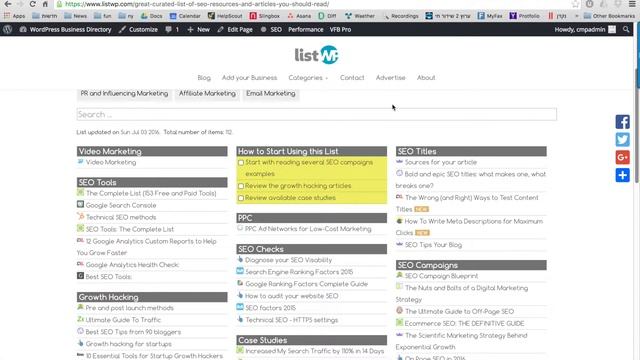Click the listWP logo
Screen dimensions: 640x360
click(316, 55)
